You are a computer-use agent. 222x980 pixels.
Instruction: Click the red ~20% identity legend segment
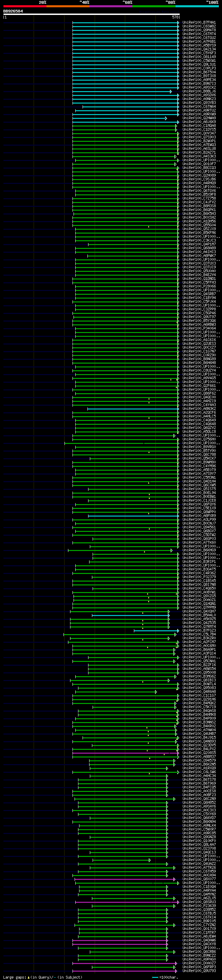pos(25,6)
